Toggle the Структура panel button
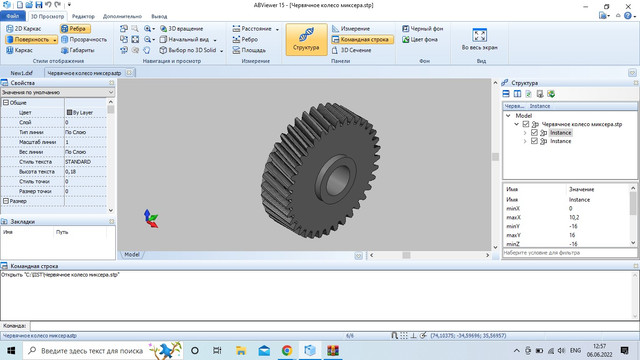Image resolution: width=640 pixels, height=360 pixels. tap(306, 39)
